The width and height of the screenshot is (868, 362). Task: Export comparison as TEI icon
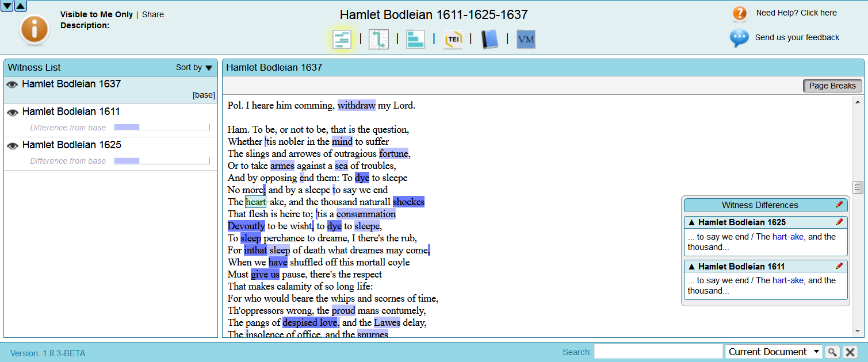[x=453, y=39]
